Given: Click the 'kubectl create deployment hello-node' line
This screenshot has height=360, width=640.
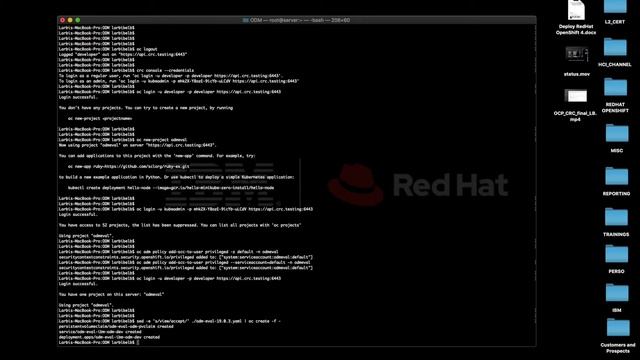Looking at the screenshot, I should (171, 188).
